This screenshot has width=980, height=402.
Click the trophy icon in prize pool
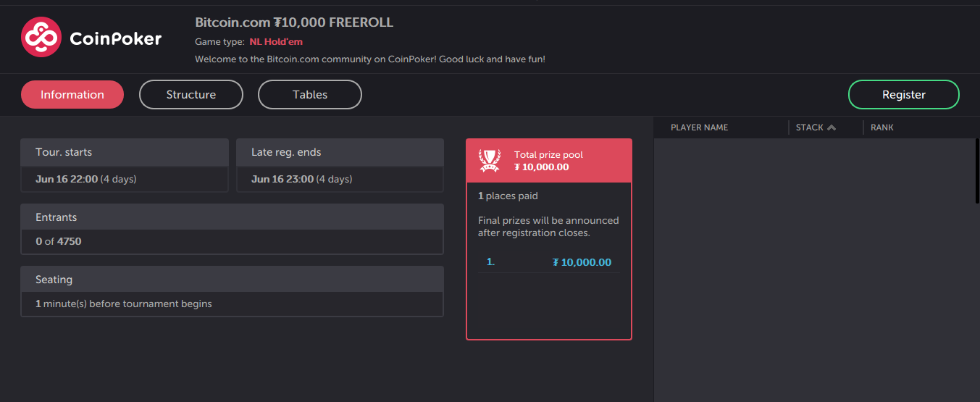(x=490, y=161)
